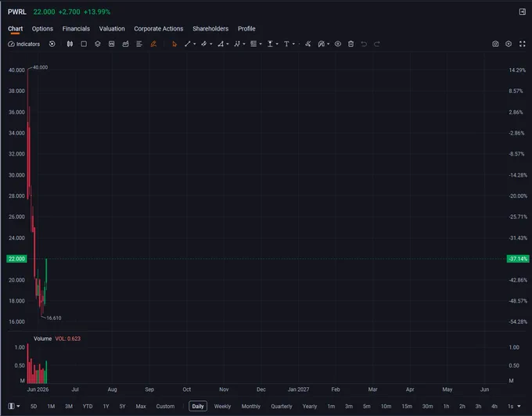Screen dimensions: 532x416
Task: Set range to 5D
Action: 34,406
